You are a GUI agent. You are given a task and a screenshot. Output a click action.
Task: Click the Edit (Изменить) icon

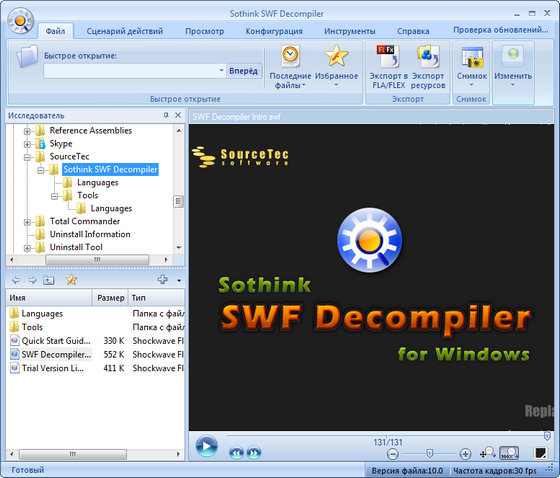tap(513, 55)
